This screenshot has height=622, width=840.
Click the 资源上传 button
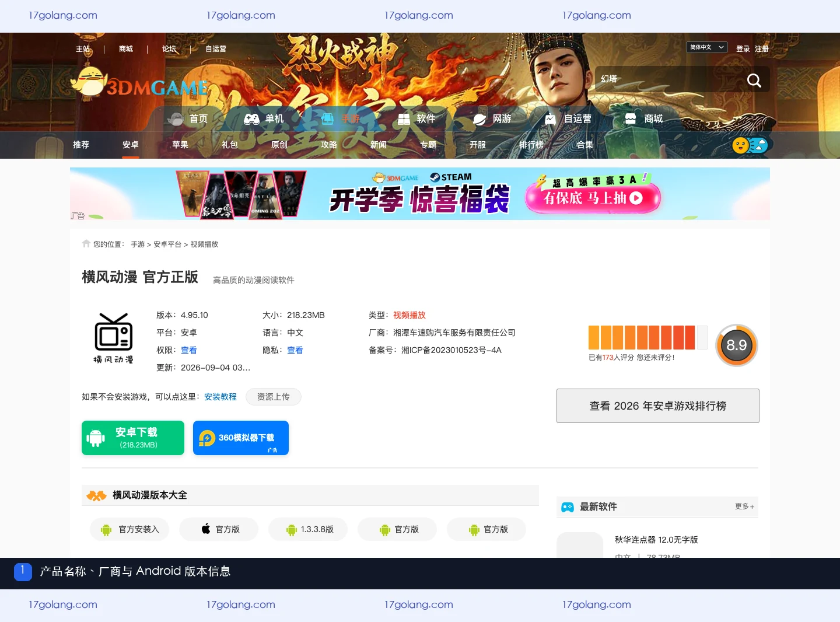(274, 397)
